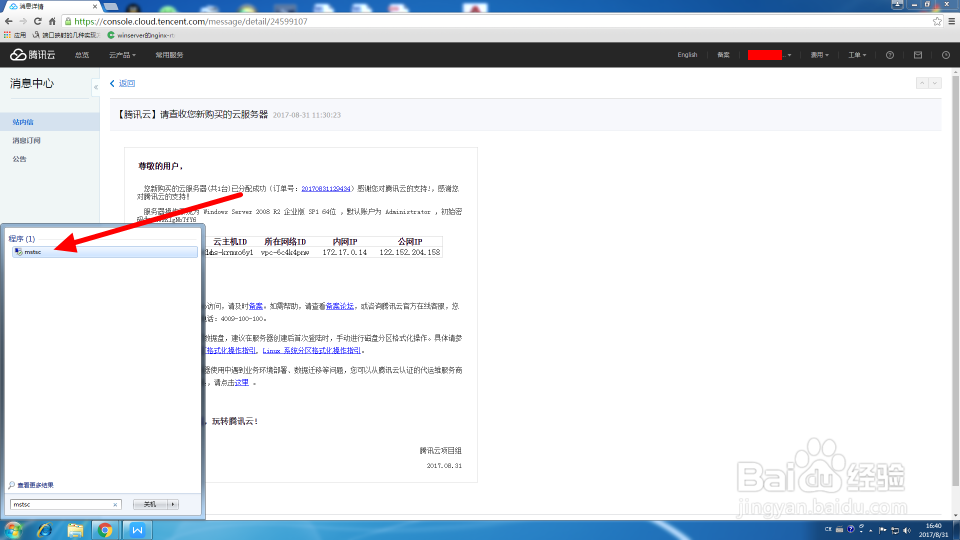Click the Tencent Cloud logo
The image size is (960, 540).
(32, 54)
